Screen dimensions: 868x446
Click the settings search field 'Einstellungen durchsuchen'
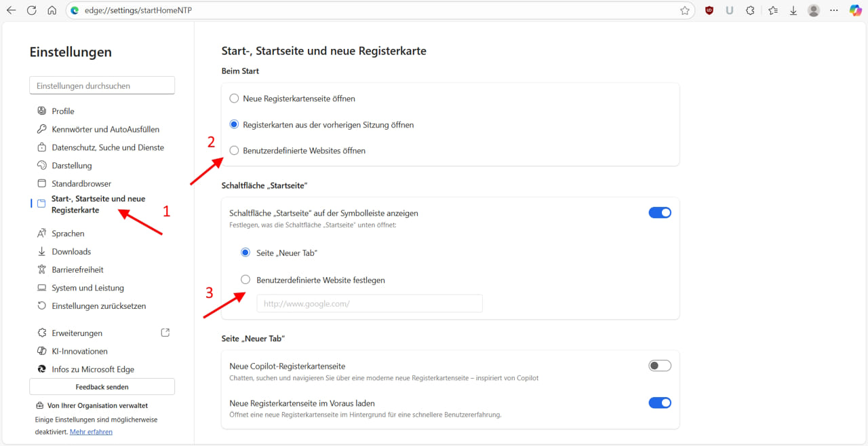click(x=102, y=85)
